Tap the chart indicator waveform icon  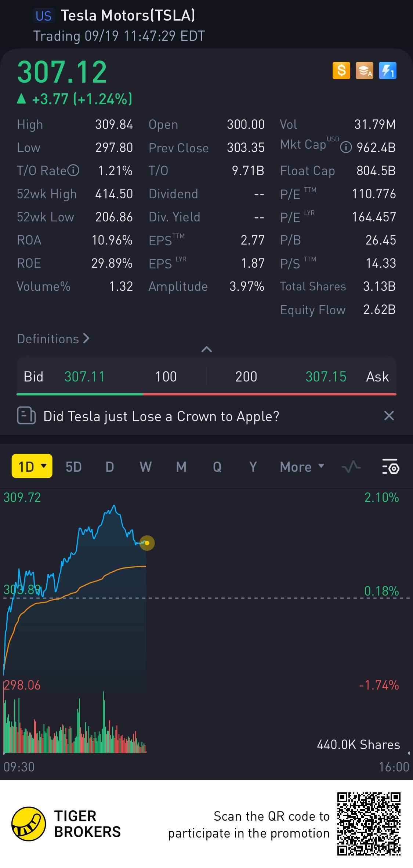(x=351, y=467)
